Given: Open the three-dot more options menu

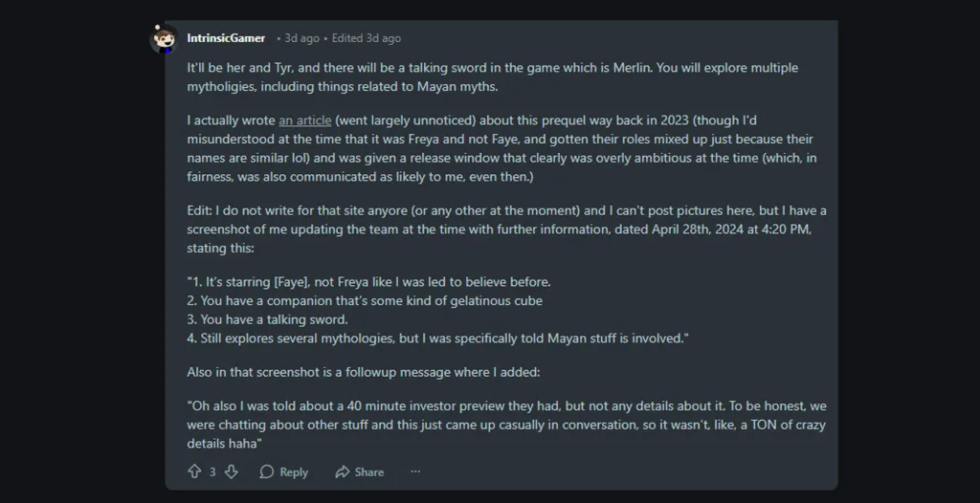Looking at the screenshot, I should (x=415, y=471).
